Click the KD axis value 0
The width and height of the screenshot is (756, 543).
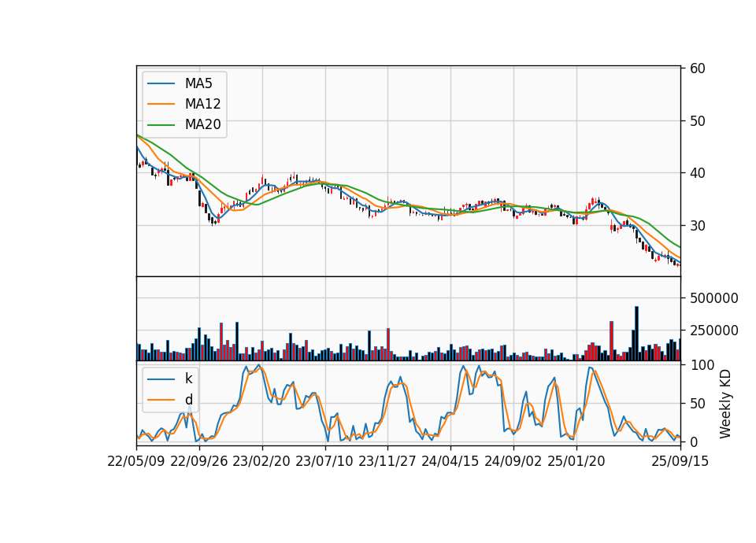[694, 441]
